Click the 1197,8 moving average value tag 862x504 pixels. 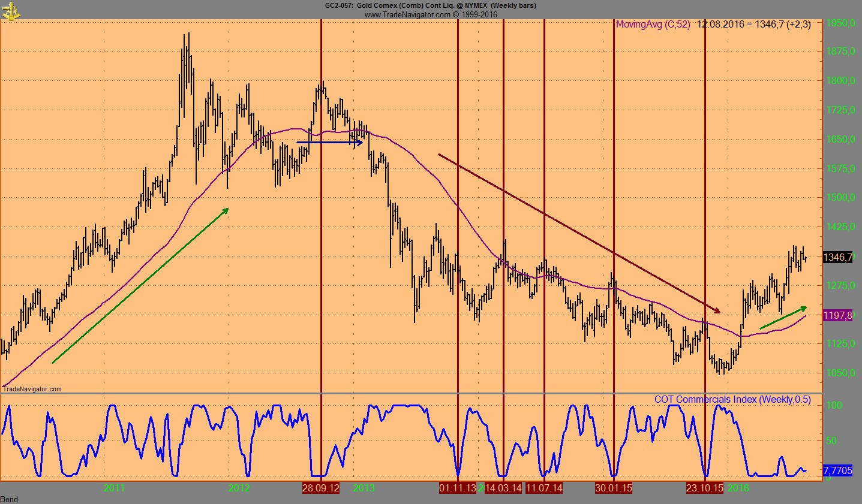(837, 316)
